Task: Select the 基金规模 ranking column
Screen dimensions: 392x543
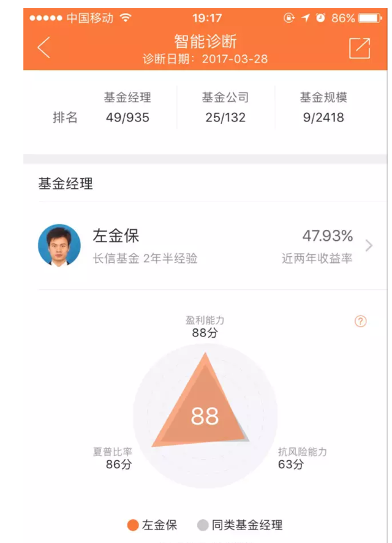Action: click(323, 107)
